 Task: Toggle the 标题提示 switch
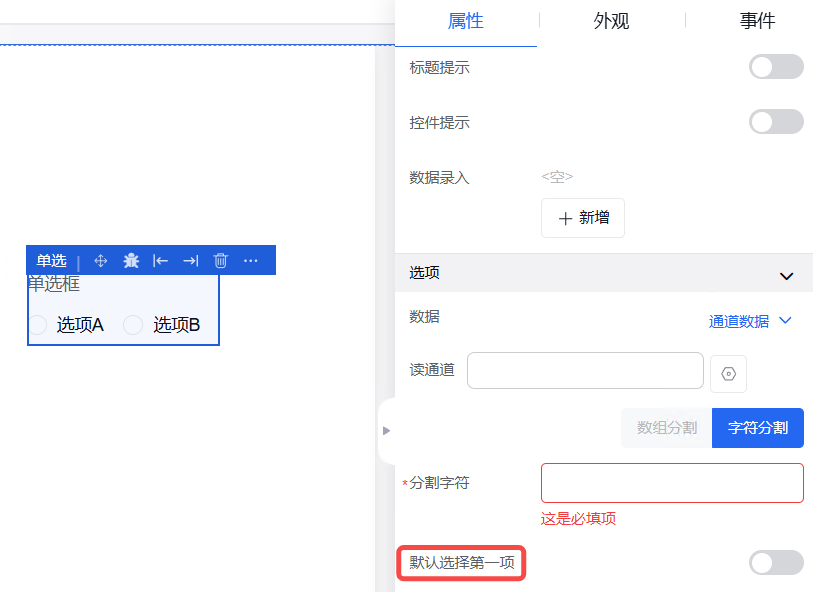[x=776, y=67]
